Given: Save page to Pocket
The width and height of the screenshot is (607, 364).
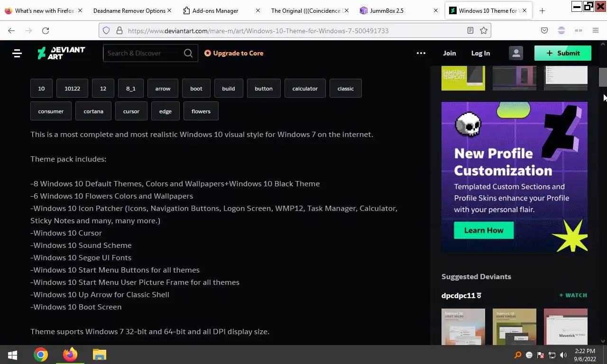Looking at the screenshot, I should [x=544, y=30].
